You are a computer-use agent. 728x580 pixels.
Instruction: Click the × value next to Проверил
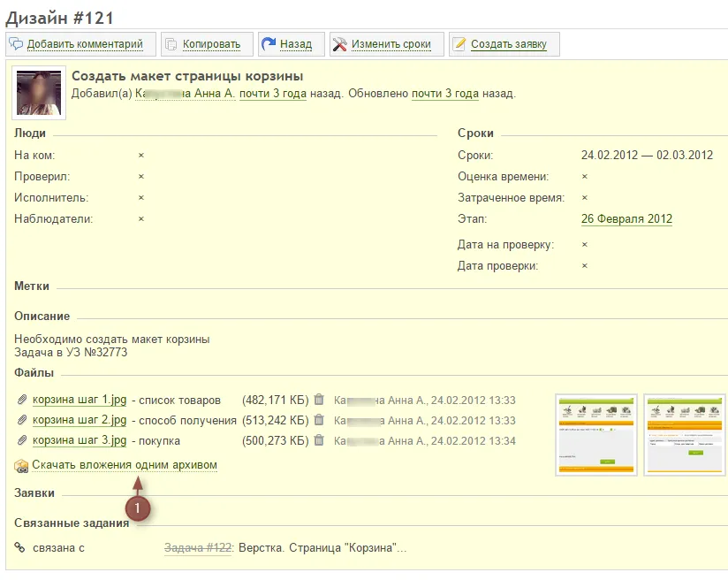pyautogui.click(x=141, y=177)
